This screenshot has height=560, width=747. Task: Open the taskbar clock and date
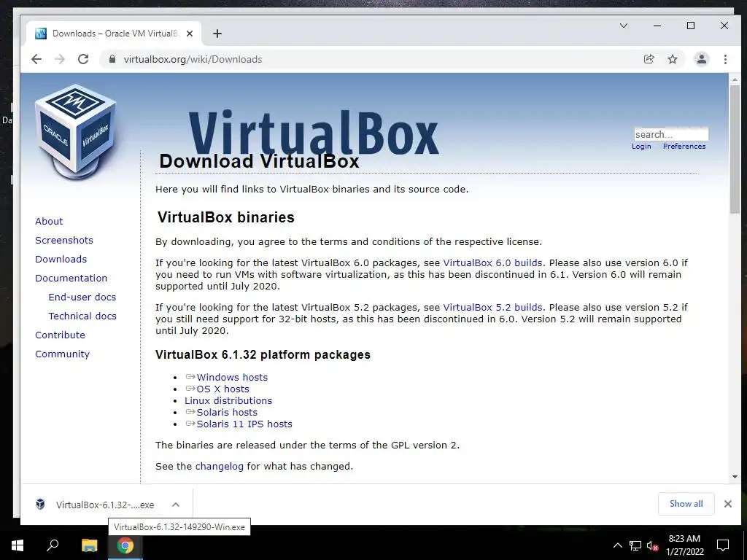(684, 545)
